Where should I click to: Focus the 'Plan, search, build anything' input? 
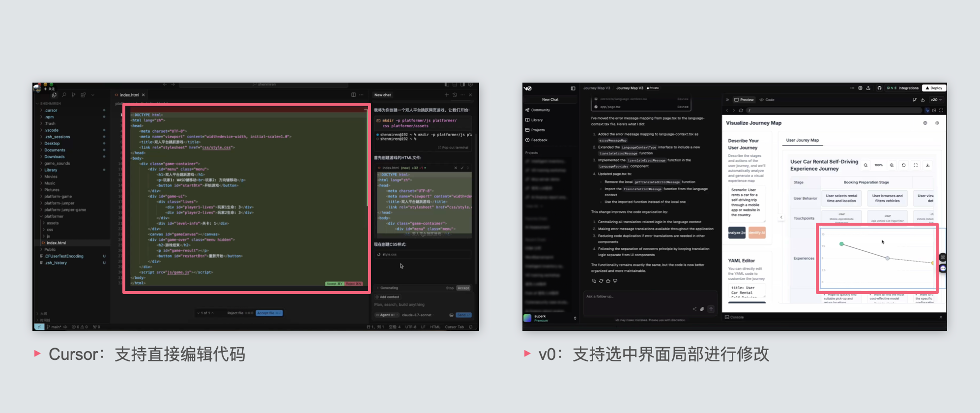coord(423,305)
